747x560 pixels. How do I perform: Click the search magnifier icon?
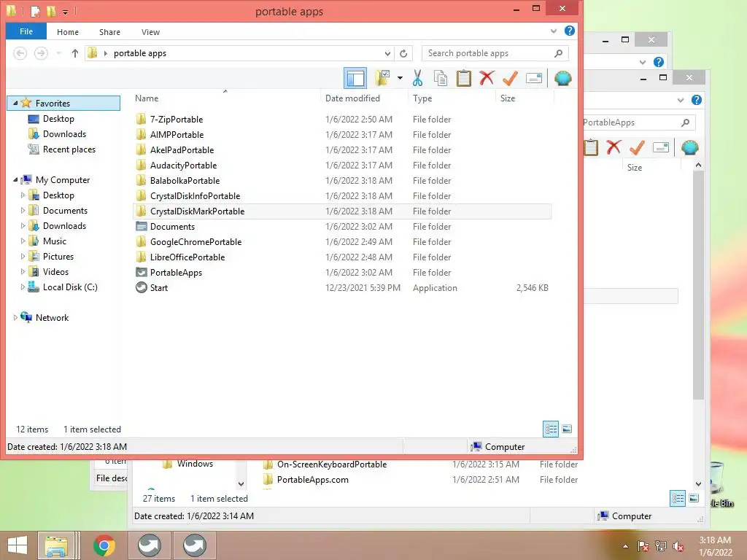coord(558,53)
